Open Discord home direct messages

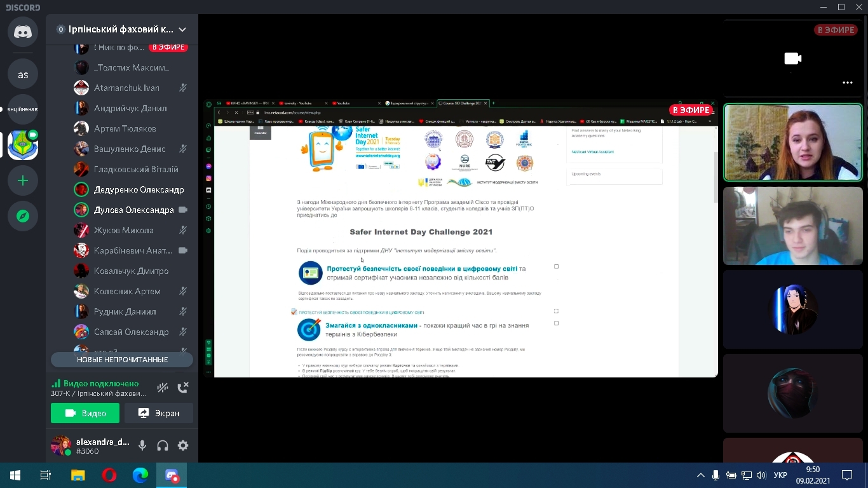(x=23, y=32)
